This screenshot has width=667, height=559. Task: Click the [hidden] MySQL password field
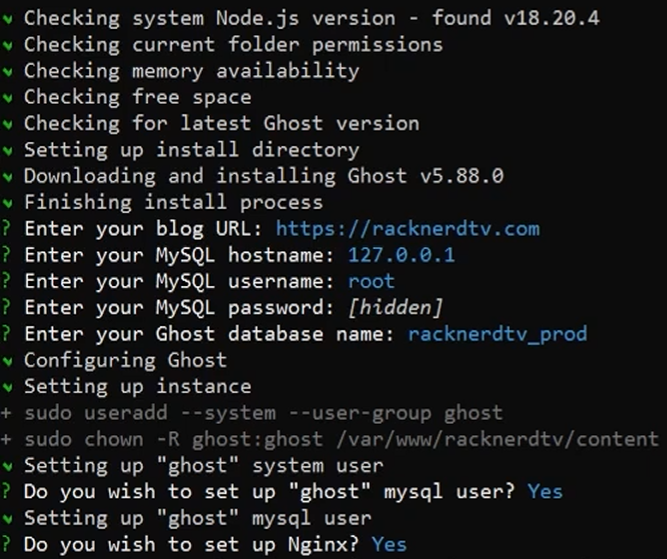[395, 308]
